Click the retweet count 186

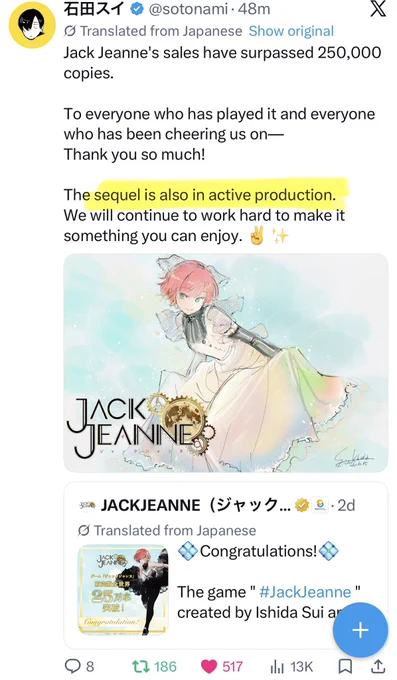coord(165,667)
